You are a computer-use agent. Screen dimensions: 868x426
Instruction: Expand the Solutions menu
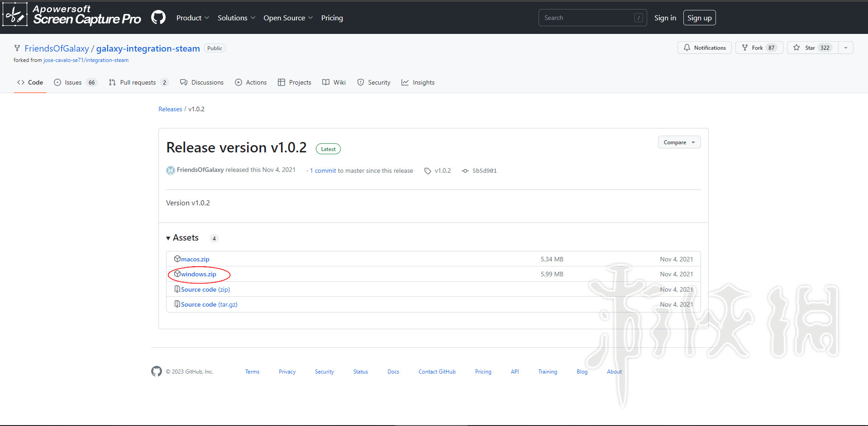(x=236, y=18)
